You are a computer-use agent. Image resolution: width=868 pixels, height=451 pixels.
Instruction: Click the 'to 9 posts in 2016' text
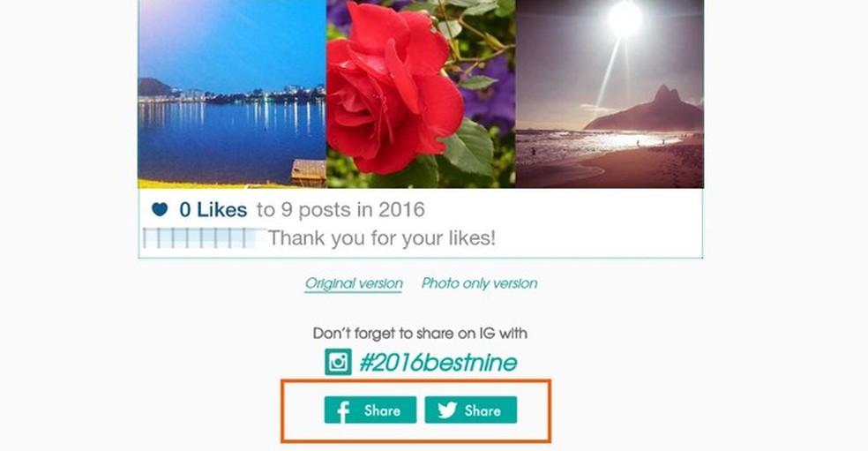click(340, 210)
